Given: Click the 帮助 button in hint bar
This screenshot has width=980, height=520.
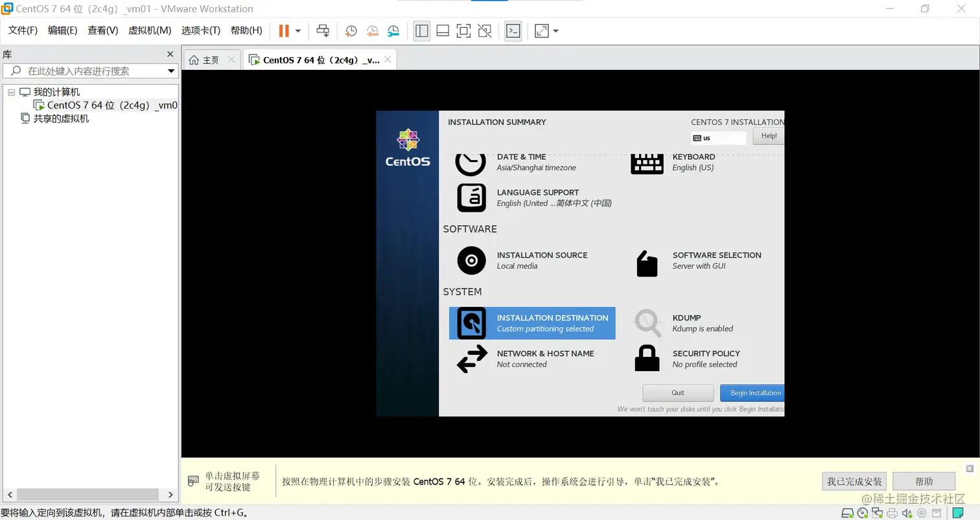Looking at the screenshot, I should [924, 481].
